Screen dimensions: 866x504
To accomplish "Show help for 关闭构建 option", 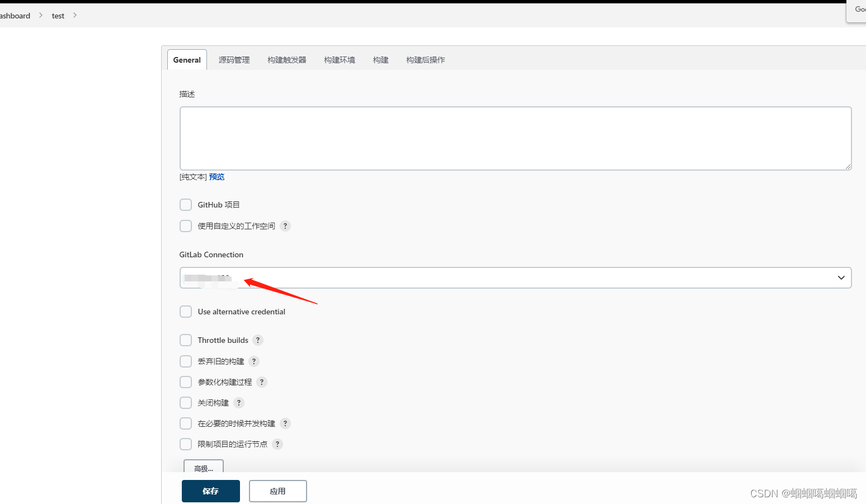I will pyautogui.click(x=238, y=402).
